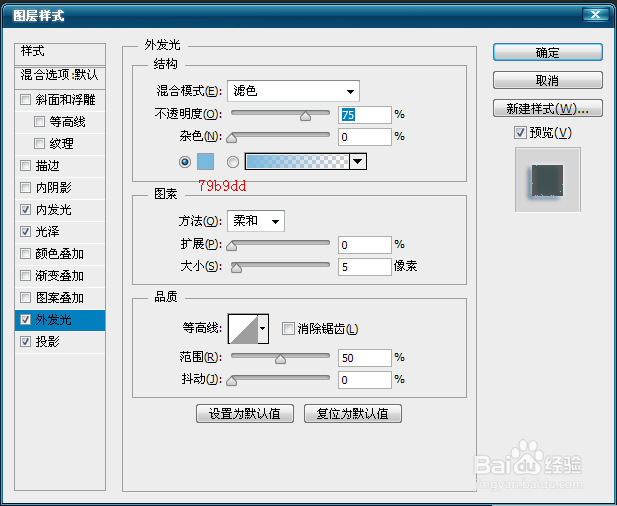617x506 pixels.
Task: Select the 内发光 style entry label
Action: pos(54,210)
